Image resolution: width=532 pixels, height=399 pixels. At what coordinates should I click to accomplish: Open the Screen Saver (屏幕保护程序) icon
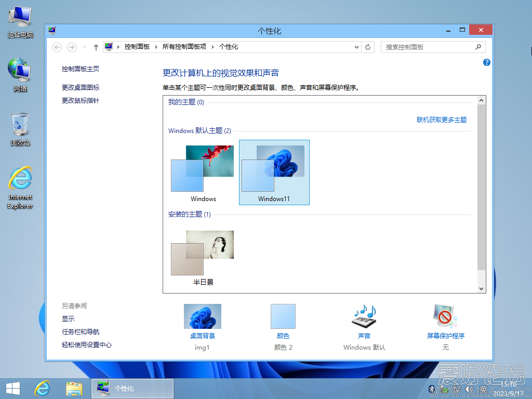(445, 317)
